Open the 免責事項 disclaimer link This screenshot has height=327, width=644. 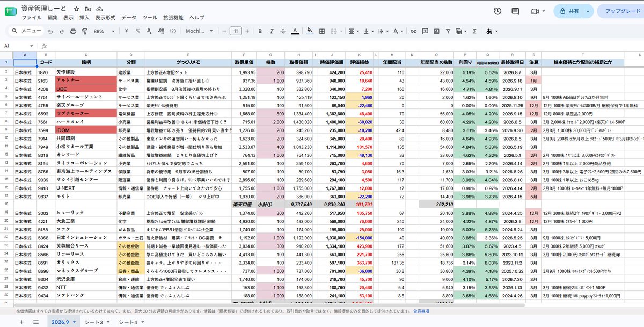(421, 311)
